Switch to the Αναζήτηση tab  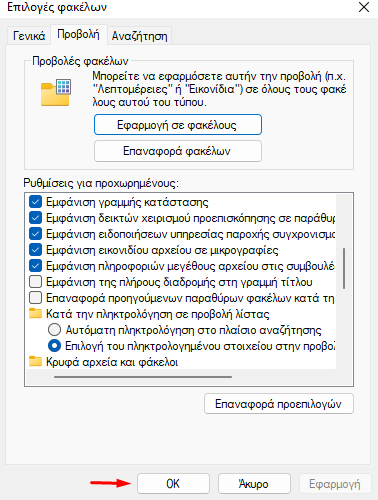[139, 36]
